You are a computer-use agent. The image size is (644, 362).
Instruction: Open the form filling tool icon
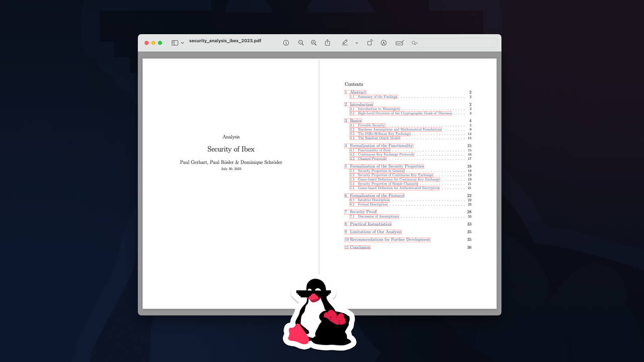[399, 43]
